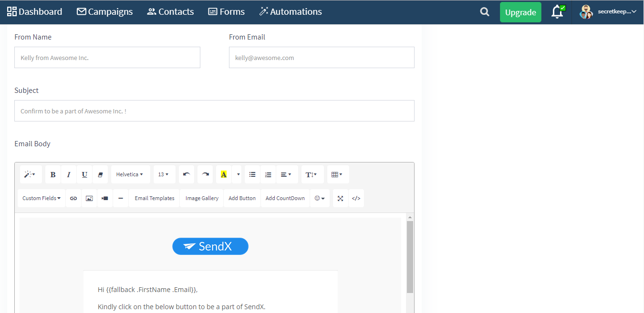Insert a video into email body
The image size is (644, 313).
click(105, 198)
